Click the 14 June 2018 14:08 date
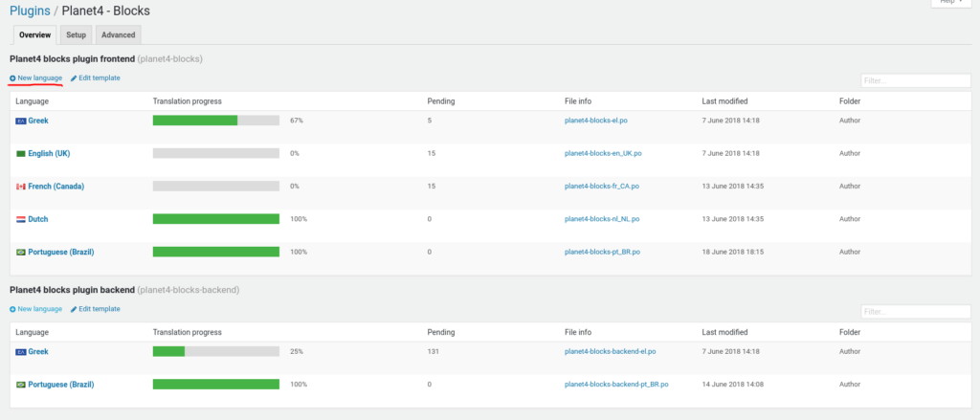The height and width of the screenshot is (420, 980). [732, 385]
